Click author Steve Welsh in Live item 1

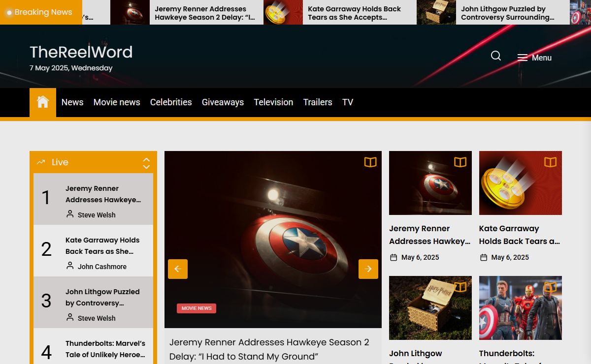[x=97, y=215]
